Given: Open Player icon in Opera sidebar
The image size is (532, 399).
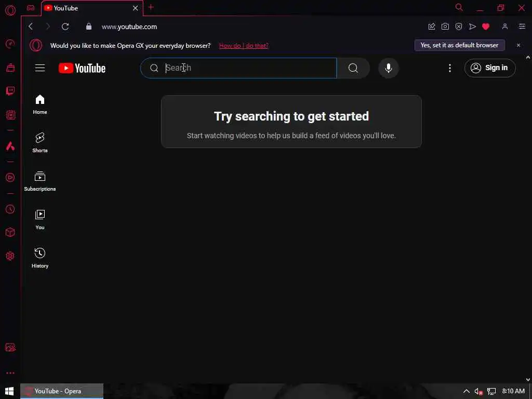Looking at the screenshot, I should point(10,178).
